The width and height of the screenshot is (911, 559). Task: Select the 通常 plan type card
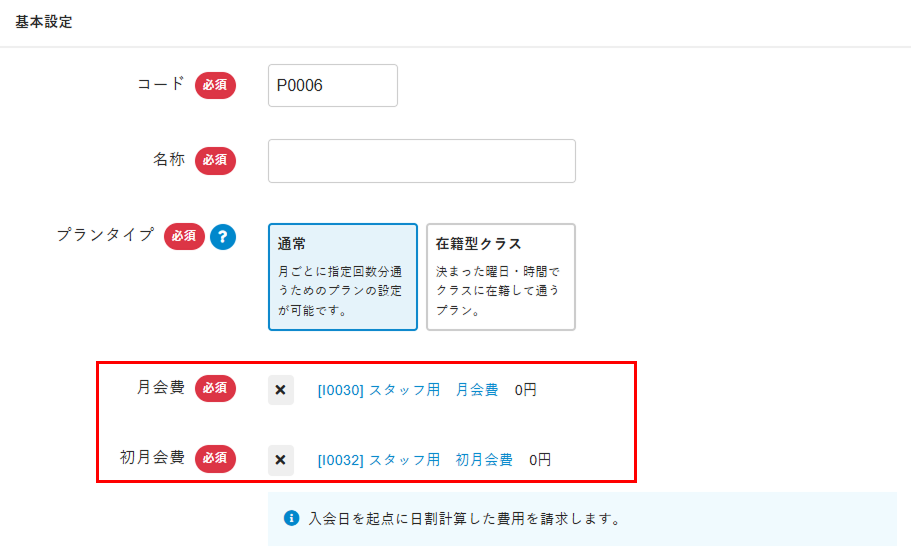[342, 277]
